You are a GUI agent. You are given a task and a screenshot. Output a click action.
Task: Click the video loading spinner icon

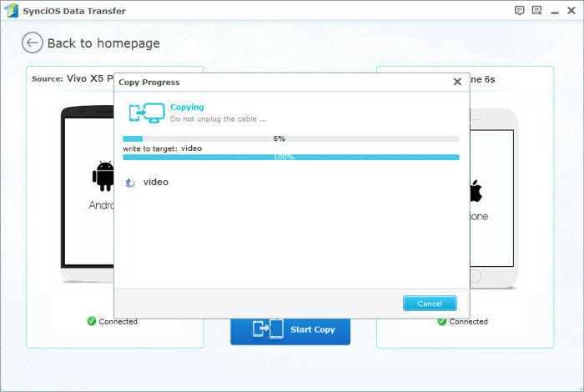(130, 182)
